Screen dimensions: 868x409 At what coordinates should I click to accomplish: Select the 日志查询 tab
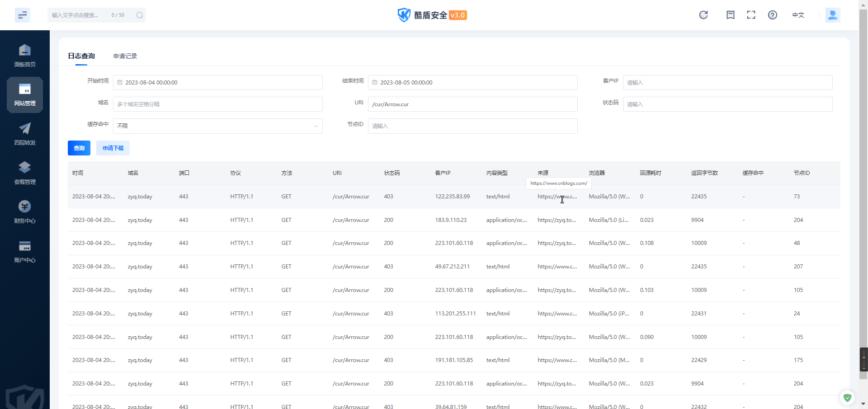[x=81, y=56]
